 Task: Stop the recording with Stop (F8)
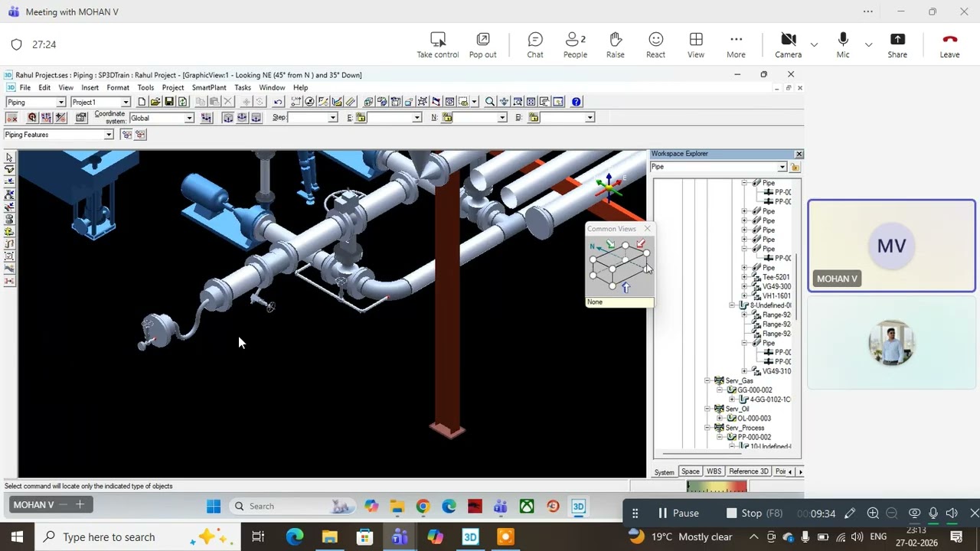coord(754,514)
